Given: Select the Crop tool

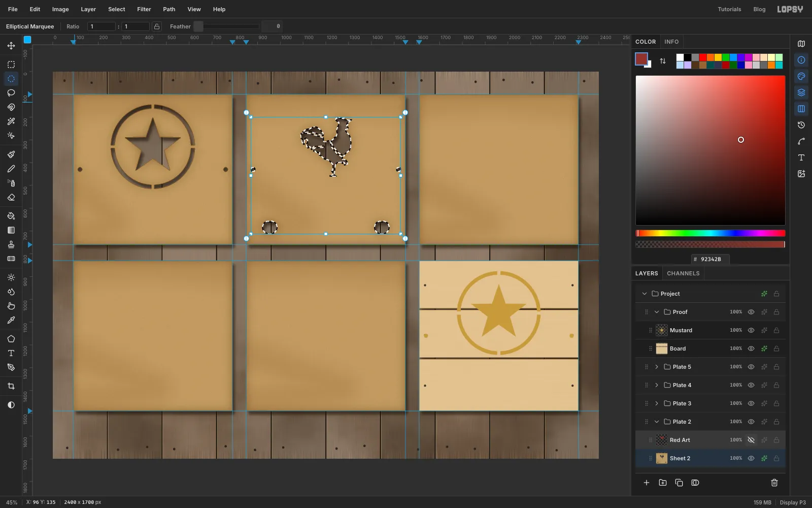Looking at the screenshot, I should 11,386.
